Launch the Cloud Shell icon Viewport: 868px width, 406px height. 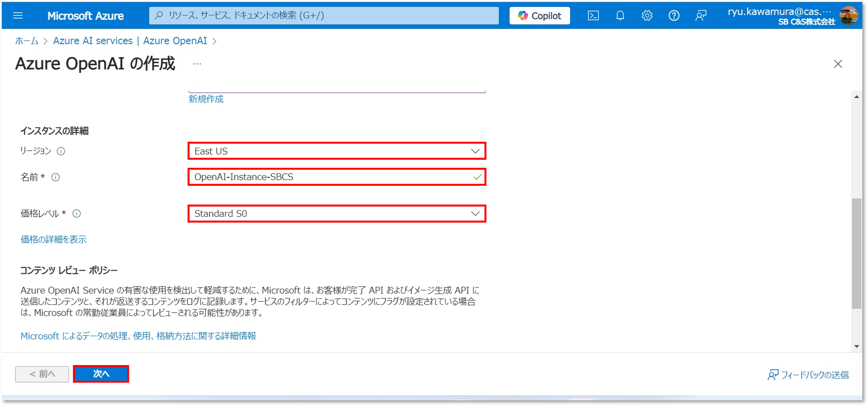tap(593, 15)
